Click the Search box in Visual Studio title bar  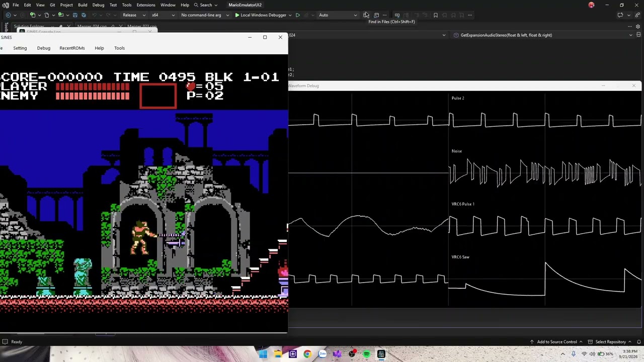point(206,5)
